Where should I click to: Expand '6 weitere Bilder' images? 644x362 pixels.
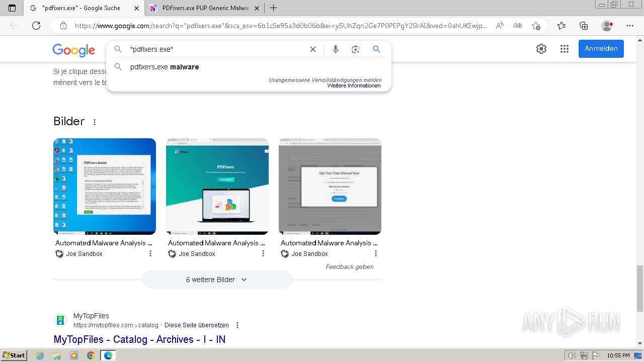(x=217, y=280)
